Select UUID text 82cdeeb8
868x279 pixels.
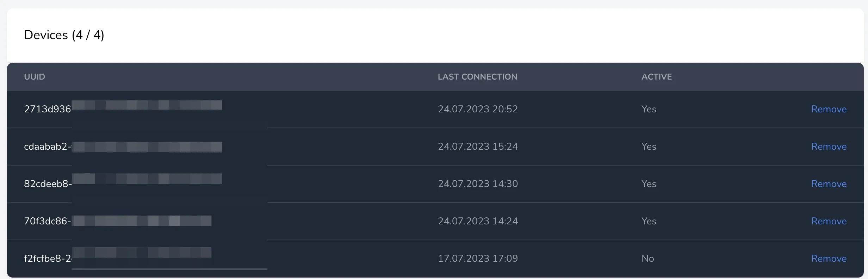tap(46, 184)
